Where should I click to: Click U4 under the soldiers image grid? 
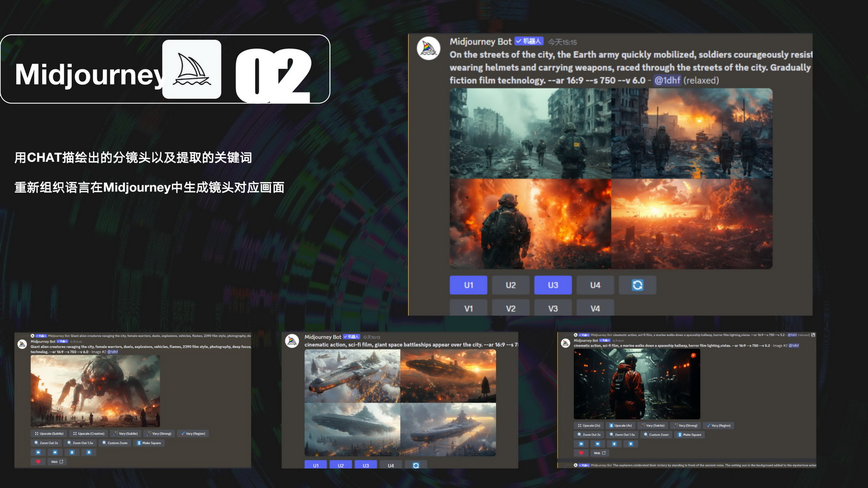[x=595, y=285]
